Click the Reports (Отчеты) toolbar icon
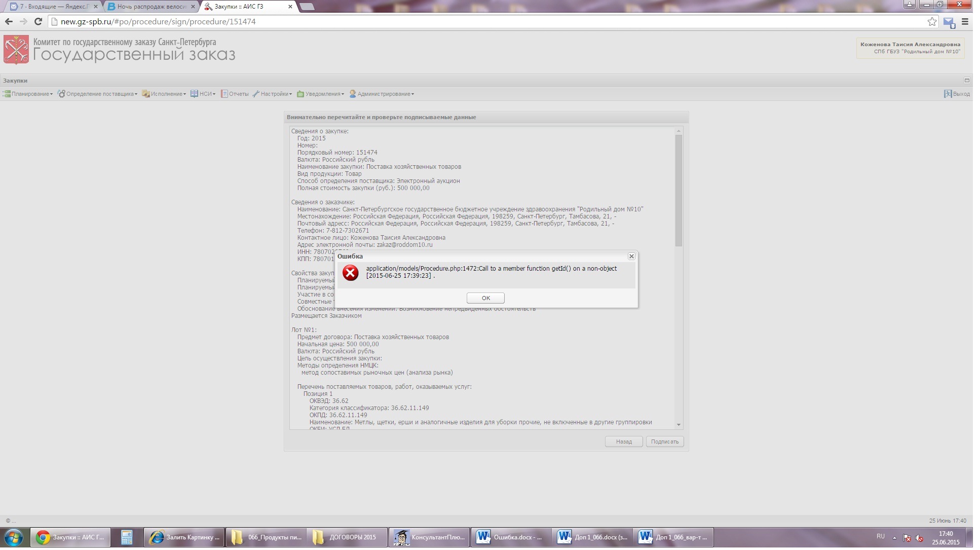Viewport: 980px width, 550px height. (224, 94)
